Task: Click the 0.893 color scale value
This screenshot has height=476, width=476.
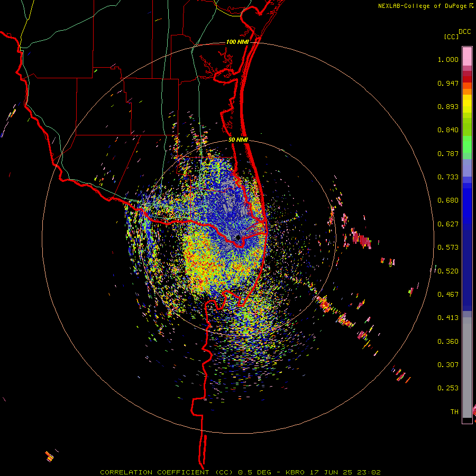Action: (448, 106)
